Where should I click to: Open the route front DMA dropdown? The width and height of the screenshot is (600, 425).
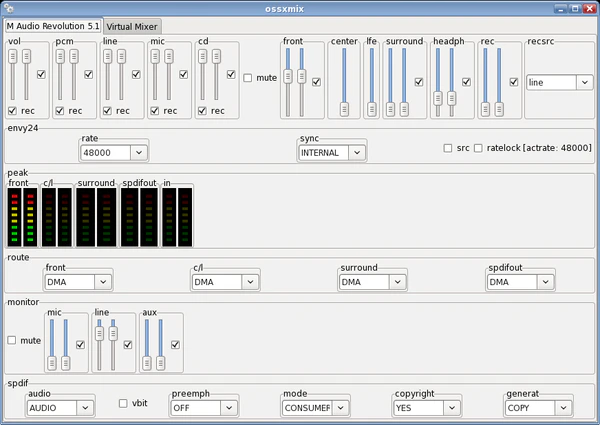(x=79, y=281)
